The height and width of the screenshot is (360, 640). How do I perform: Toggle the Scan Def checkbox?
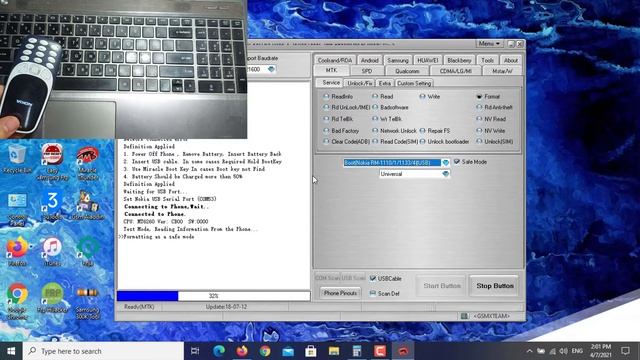click(373, 293)
